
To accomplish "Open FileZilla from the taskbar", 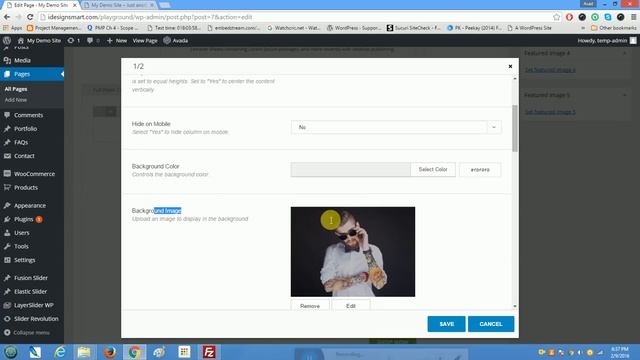I will (x=209, y=352).
